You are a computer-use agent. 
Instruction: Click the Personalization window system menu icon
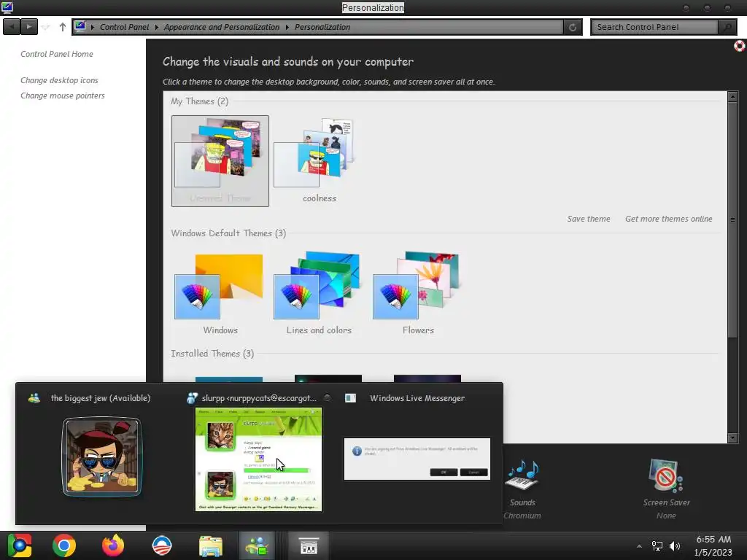click(x=7, y=7)
